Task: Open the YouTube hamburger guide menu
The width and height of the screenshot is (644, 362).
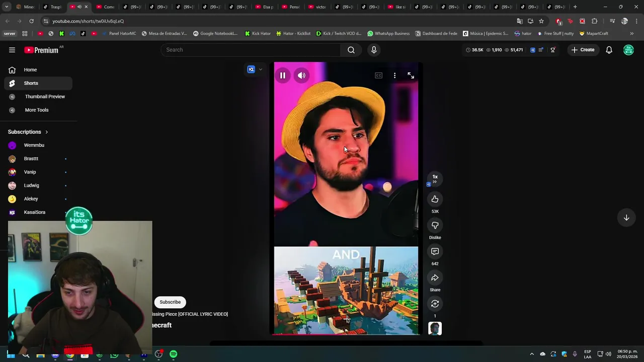Action: [x=12, y=50]
